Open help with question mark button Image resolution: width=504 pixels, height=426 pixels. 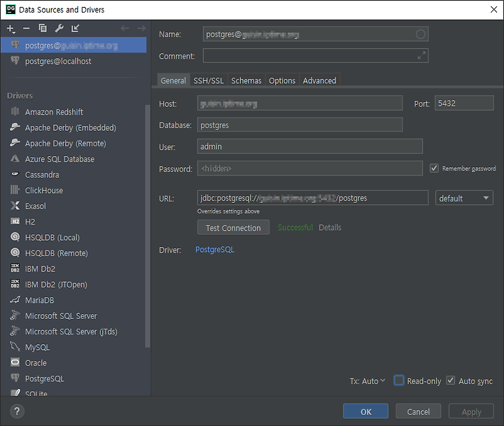coord(17,411)
